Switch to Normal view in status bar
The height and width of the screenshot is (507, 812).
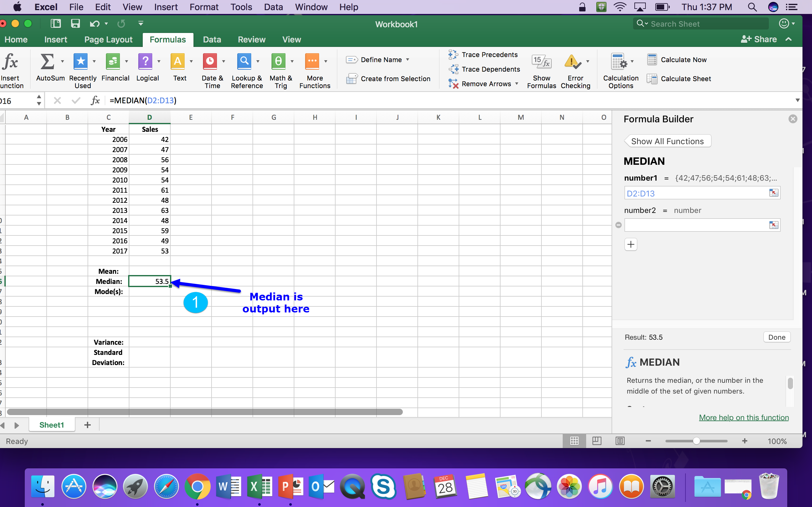coord(574,441)
